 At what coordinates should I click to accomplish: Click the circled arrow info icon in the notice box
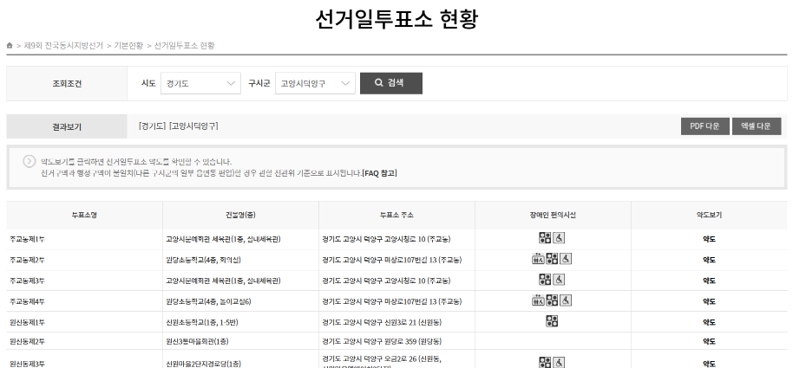pos(29,161)
